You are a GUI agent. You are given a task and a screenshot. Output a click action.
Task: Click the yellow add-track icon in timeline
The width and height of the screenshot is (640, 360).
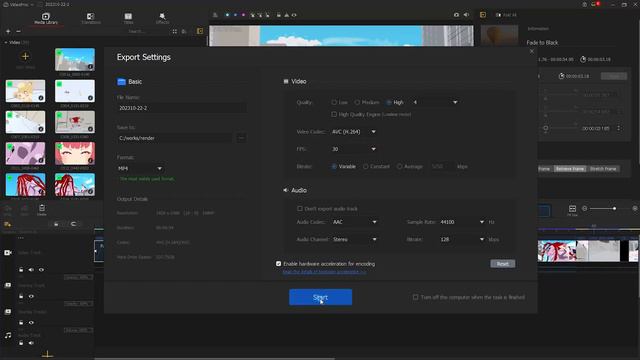pos(7,224)
